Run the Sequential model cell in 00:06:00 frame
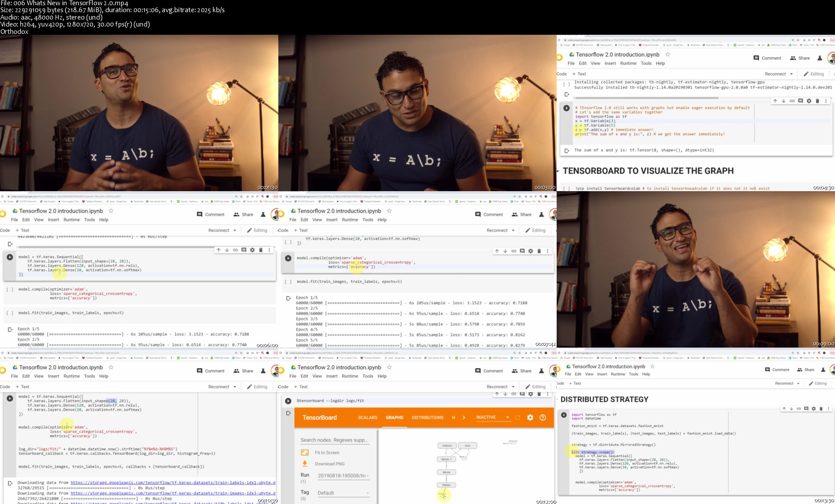The image size is (835, 504). click(x=10, y=257)
